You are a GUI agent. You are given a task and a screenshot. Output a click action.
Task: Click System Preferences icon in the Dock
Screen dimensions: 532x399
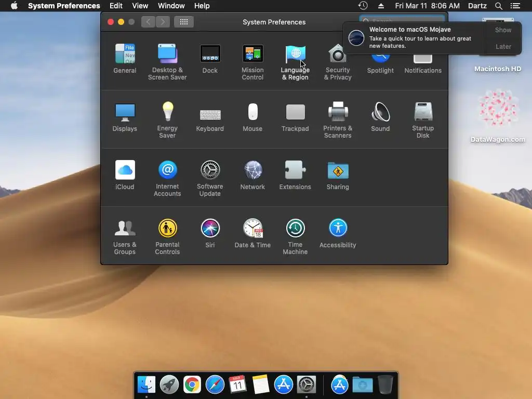(x=307, y=385)
